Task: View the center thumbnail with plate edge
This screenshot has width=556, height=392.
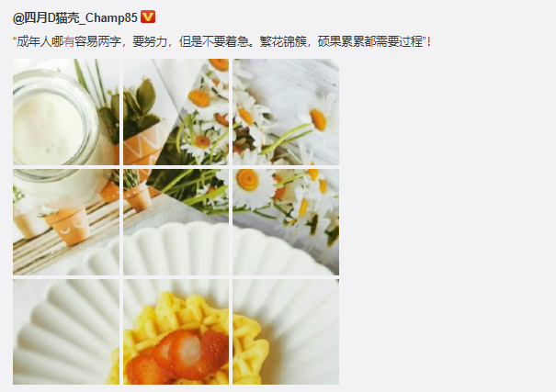Action: pyautogui.click(x=176, y=222)
